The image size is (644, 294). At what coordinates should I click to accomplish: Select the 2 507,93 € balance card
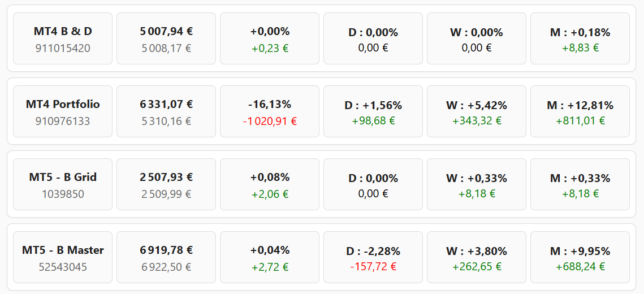(166, 184)
